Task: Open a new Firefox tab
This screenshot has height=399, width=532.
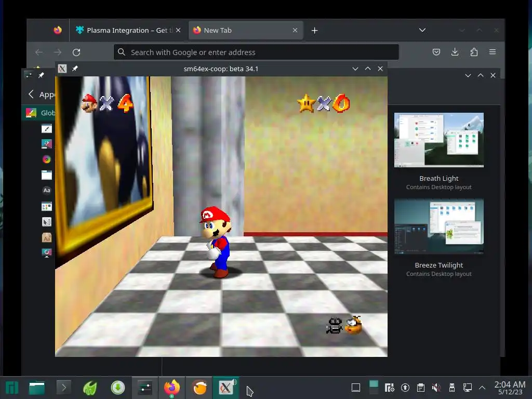Action: tap(314, 31)
